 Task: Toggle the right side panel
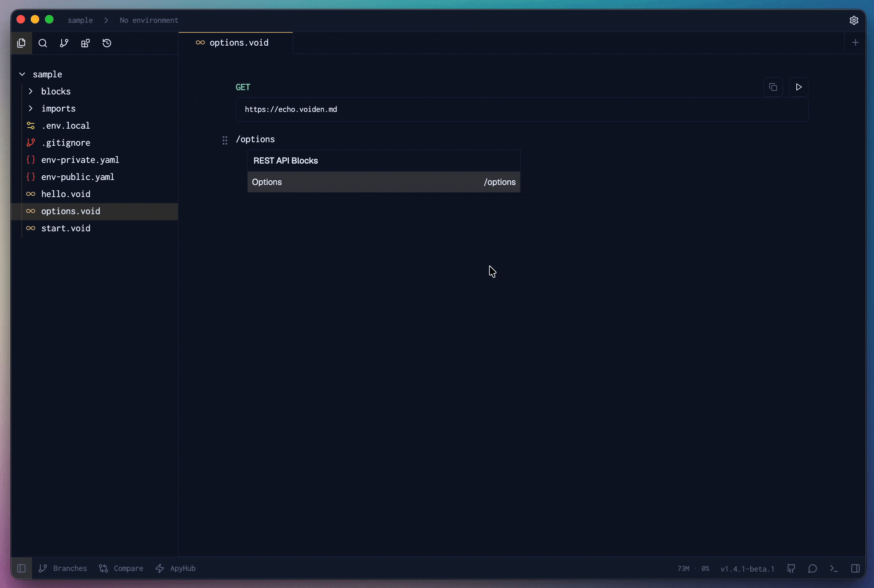click(x=855, y=568)
